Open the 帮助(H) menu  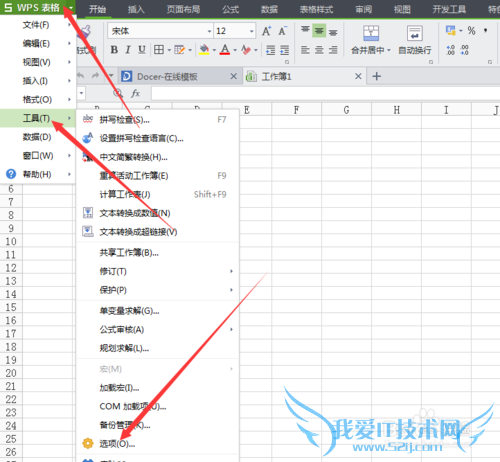point(38,174)
